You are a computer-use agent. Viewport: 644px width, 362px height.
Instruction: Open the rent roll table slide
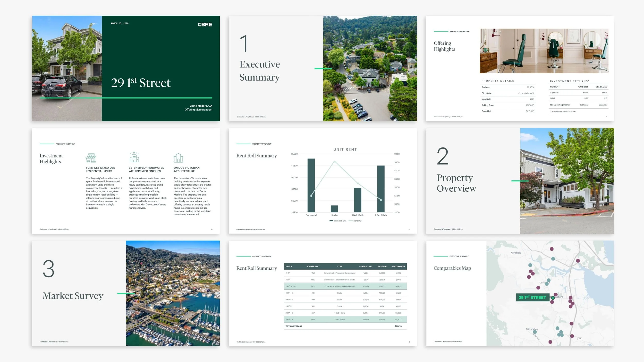(x=323, y=293)
